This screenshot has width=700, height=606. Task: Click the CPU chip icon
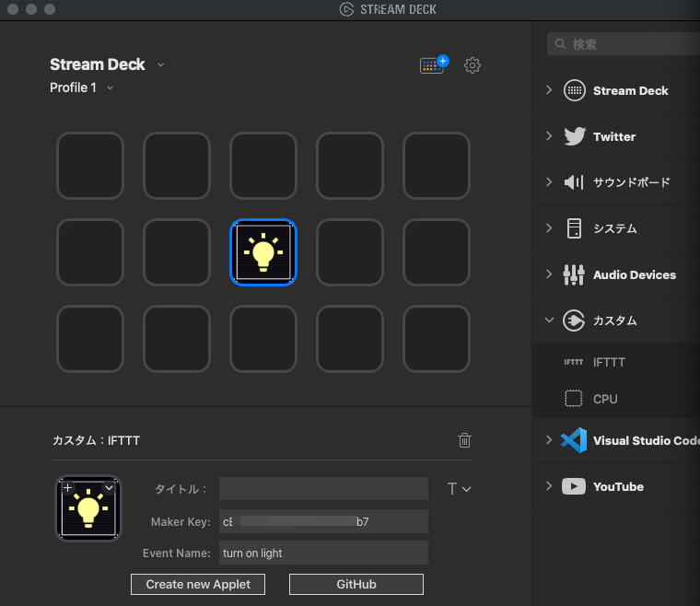tap(574, 399)
